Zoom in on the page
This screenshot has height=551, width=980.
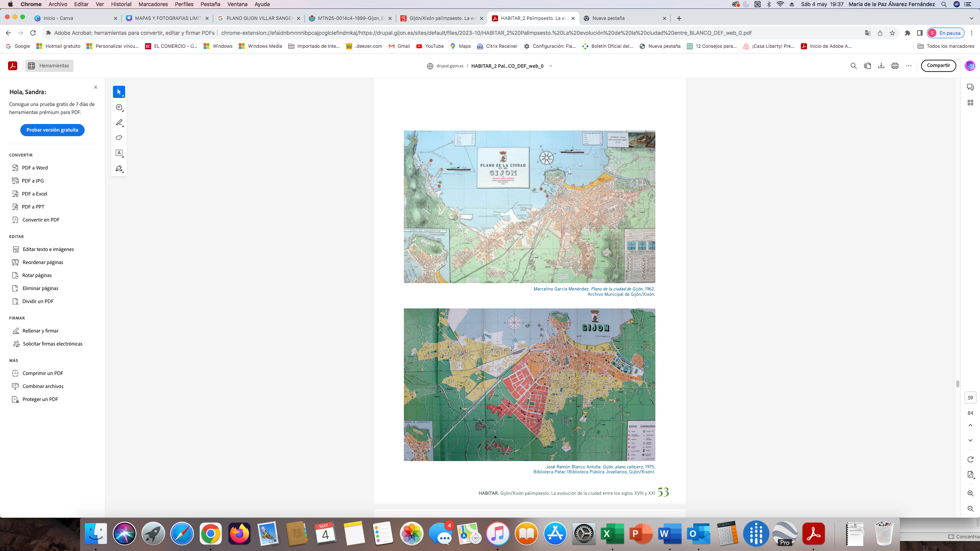970,494
